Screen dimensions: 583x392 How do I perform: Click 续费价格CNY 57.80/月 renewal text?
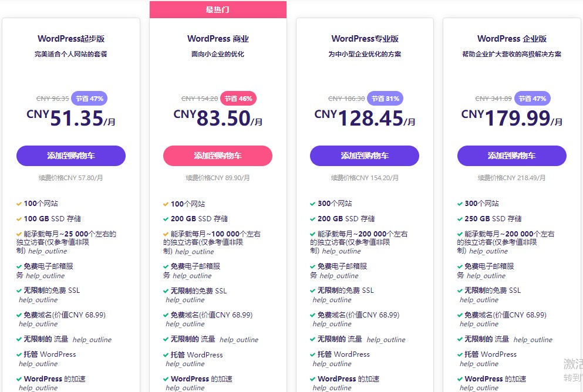click(71, 178)
